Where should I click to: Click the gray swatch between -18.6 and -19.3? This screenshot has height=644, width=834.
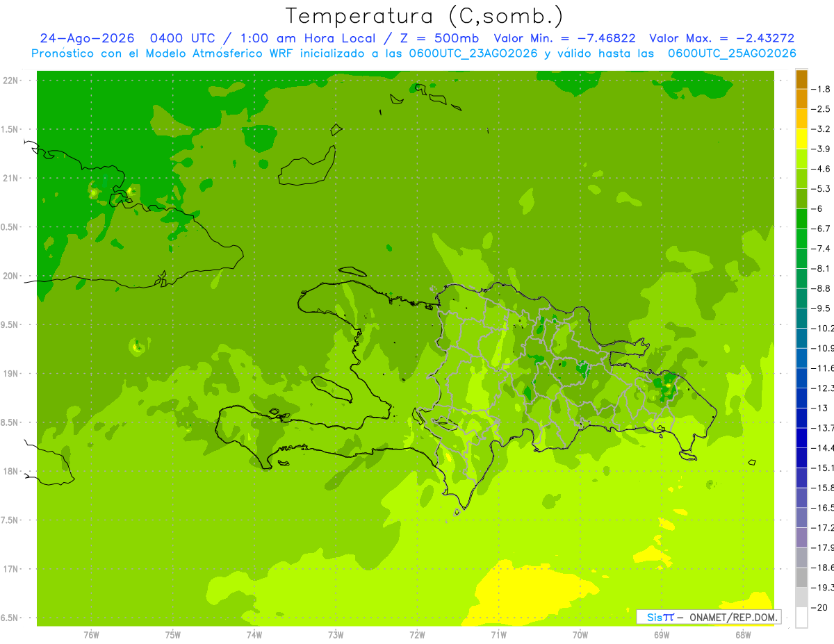(801, 577)
